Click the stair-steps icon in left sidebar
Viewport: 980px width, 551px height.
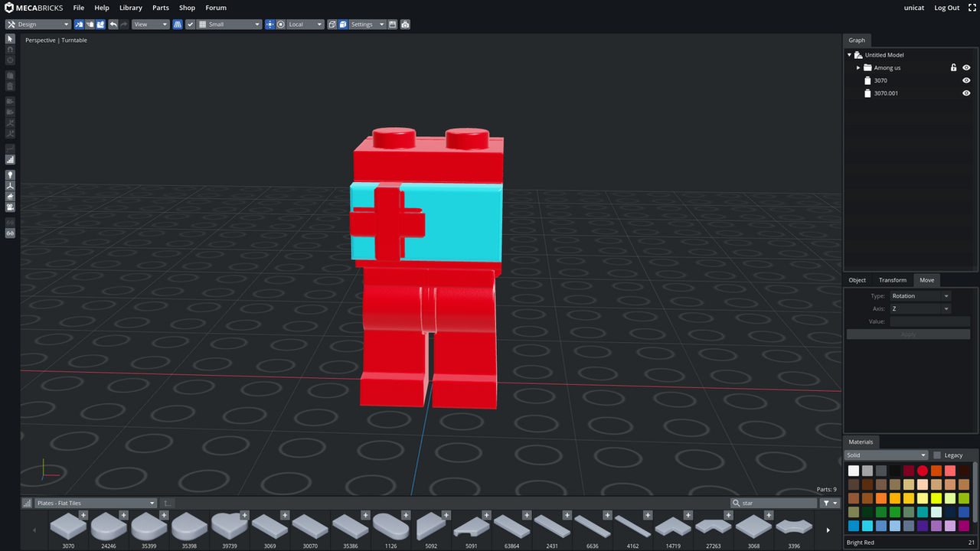10,160
